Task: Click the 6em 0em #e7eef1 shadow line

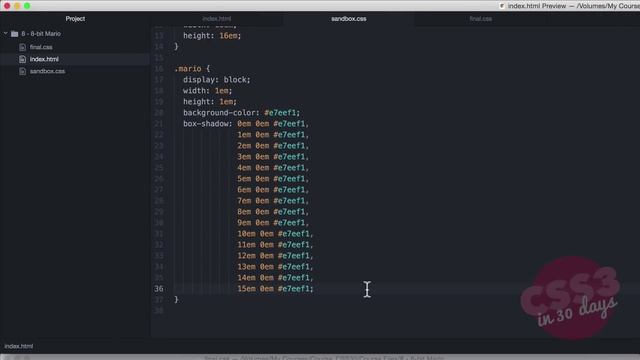Action: [273, 190]
